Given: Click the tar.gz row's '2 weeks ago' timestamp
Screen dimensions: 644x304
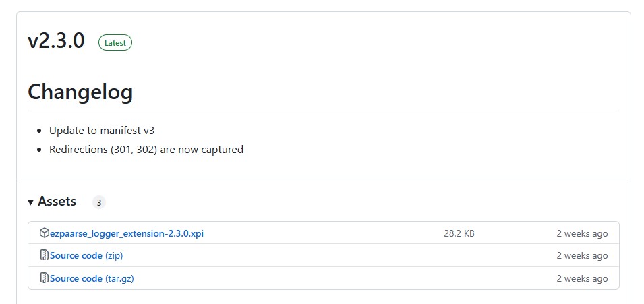Looking at the screenshot, I should click(x=582, y=278).
